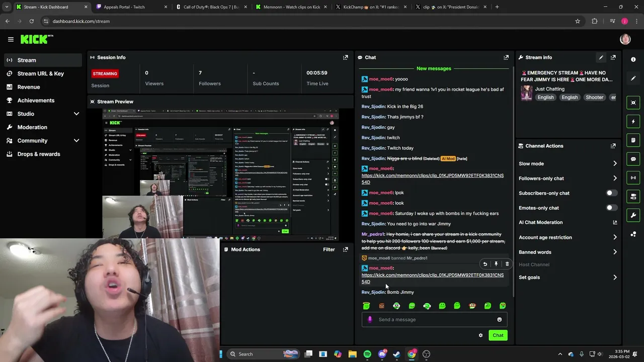The width and height of the screenshot is (644, 362).
Task: Open Stream URL & Key page
Action: click(43, 73)
